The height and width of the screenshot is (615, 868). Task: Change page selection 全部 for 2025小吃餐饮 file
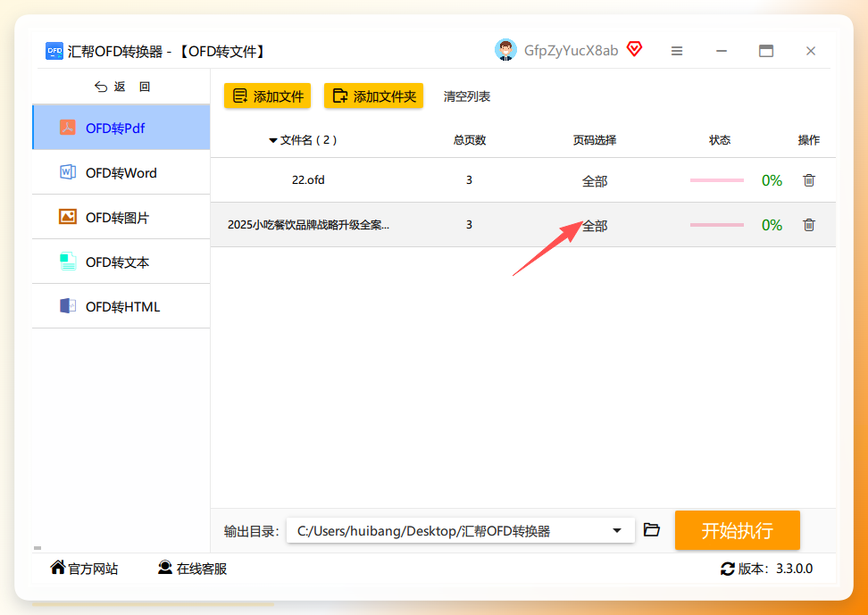point(595,226)
